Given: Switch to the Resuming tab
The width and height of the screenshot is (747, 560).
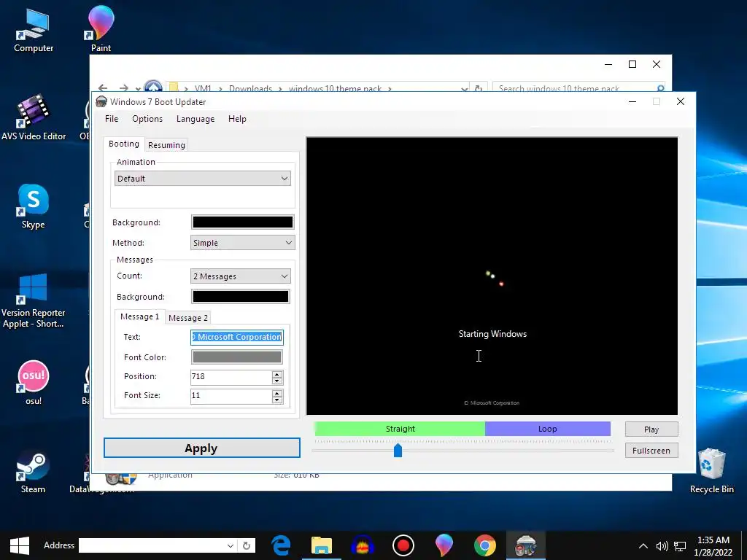Looking at the screenshot, I should click(166, 145).
